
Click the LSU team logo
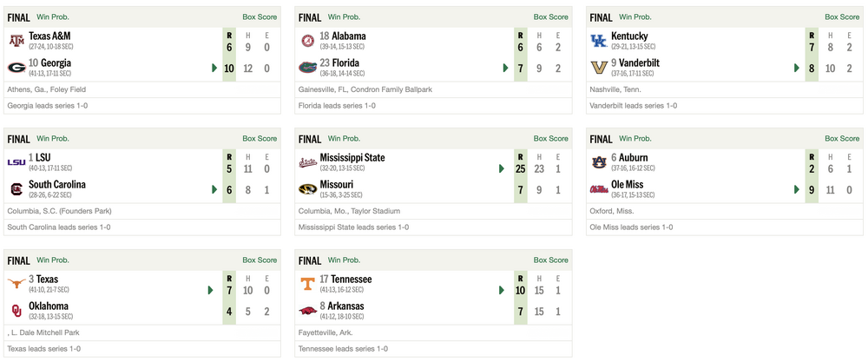[x=16, y=161]
